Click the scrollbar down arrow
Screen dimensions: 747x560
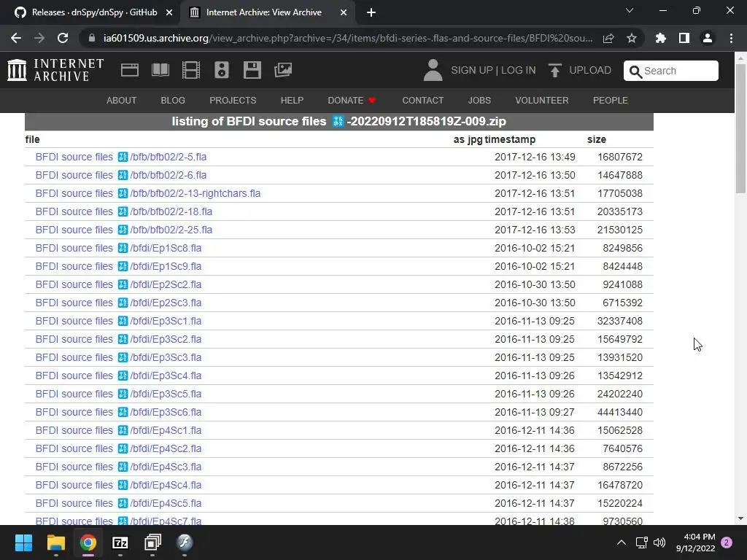740,518
